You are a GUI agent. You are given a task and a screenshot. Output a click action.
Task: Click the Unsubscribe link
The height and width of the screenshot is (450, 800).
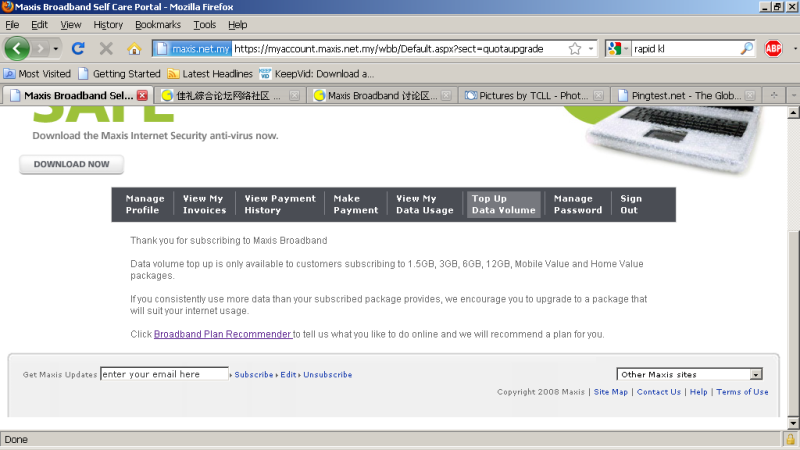pos(328,374)
